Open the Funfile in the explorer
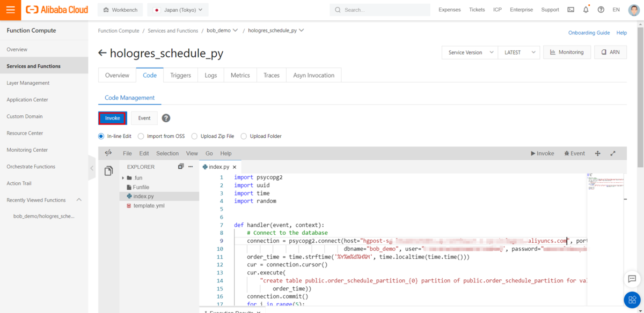 coord(141,187)
